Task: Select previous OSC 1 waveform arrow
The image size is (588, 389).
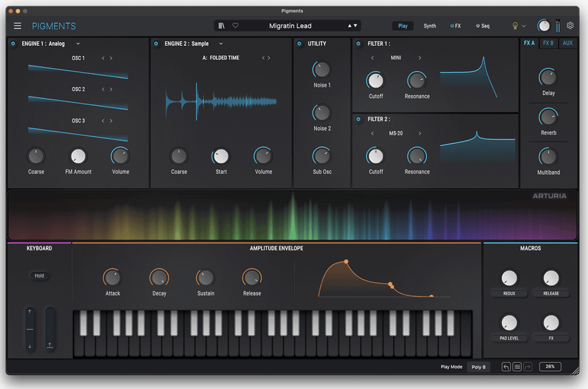Action: click(x=103, y=58)
